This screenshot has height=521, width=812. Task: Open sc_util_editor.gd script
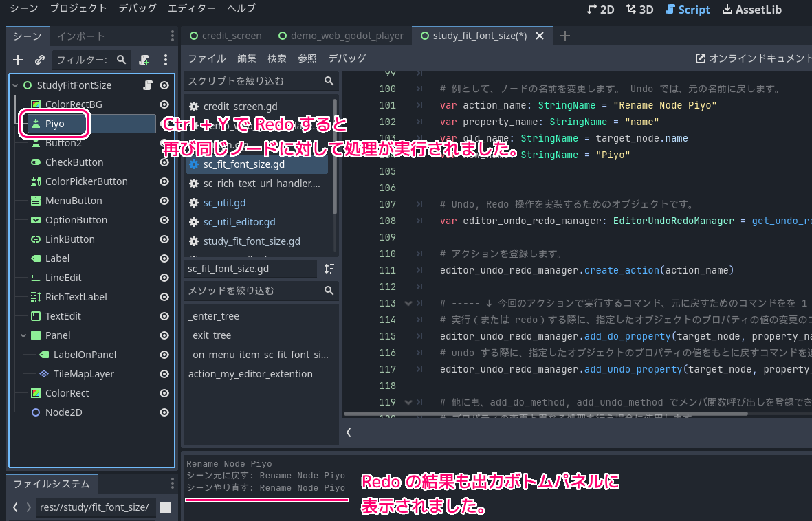239,222
